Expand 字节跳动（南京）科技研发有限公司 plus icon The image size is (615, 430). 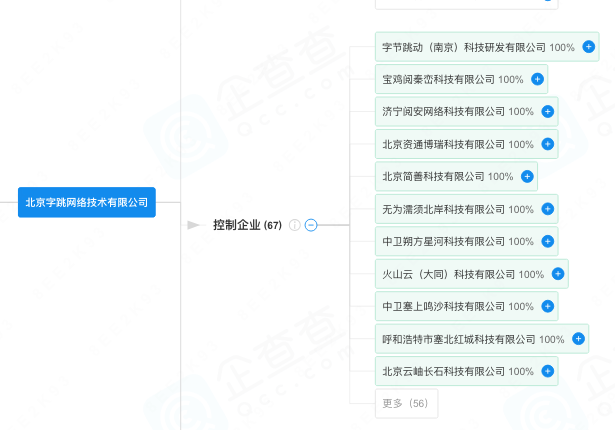[588, 47]
